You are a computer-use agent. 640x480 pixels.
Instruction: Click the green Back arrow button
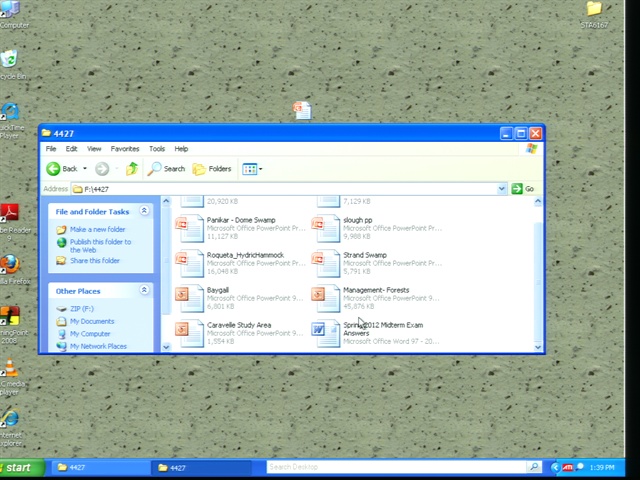click(53, 169)
